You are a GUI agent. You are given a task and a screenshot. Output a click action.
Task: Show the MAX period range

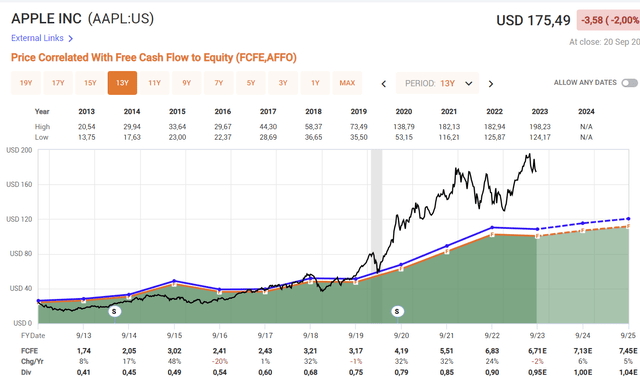click(347, 83)
